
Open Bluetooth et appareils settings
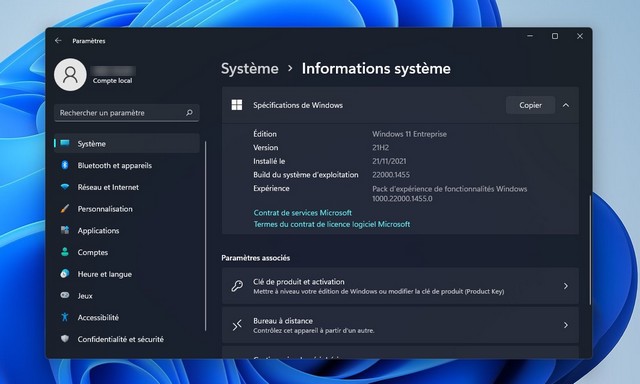click(x=127, y=165)
